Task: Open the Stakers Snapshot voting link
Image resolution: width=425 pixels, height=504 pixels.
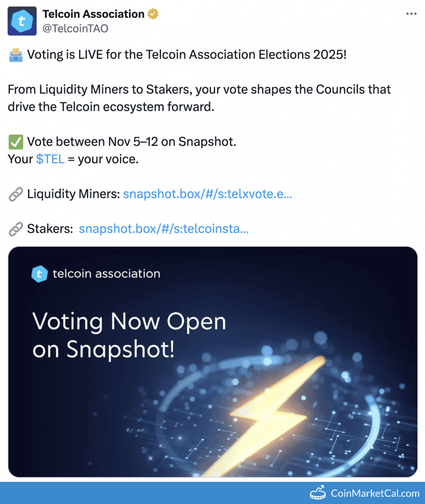Action: tap(164, 228)
